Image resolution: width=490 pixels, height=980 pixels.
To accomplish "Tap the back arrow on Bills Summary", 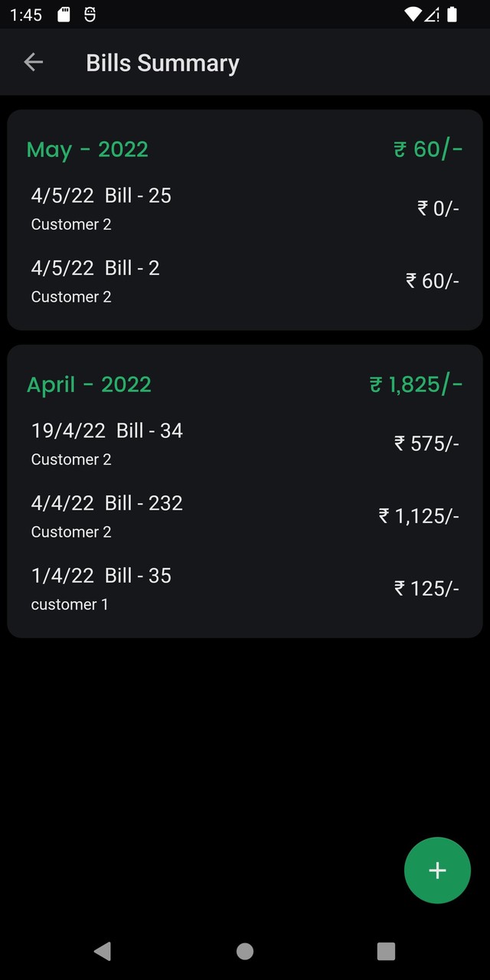I will point(33,62).
